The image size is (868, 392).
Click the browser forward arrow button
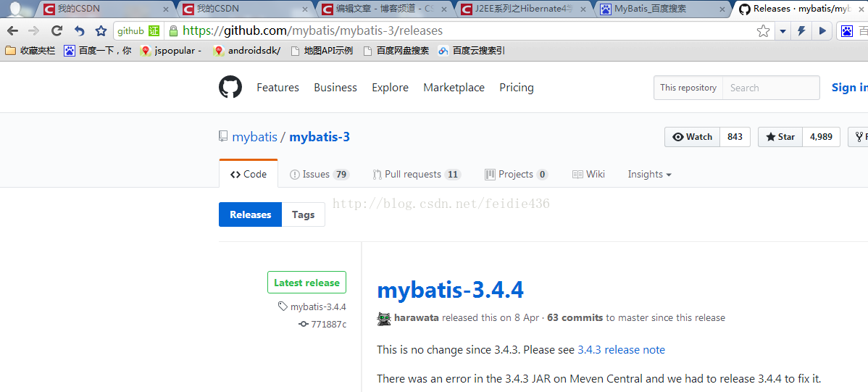tap(33, 31)
